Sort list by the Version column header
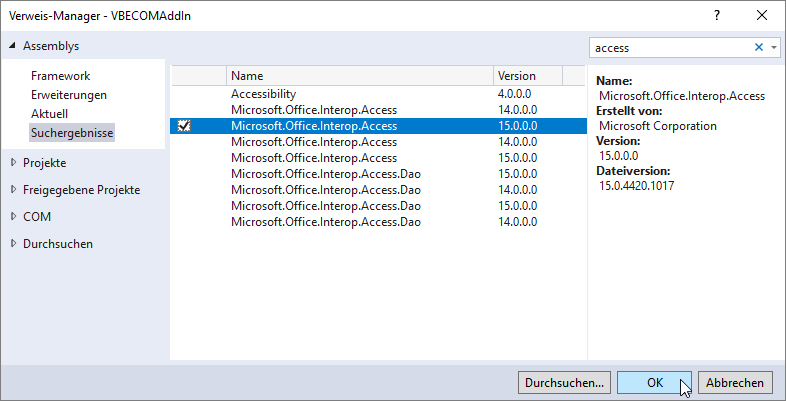Image resolution: width=786 pixels, height=401 pixels. [x=528, y=76]
